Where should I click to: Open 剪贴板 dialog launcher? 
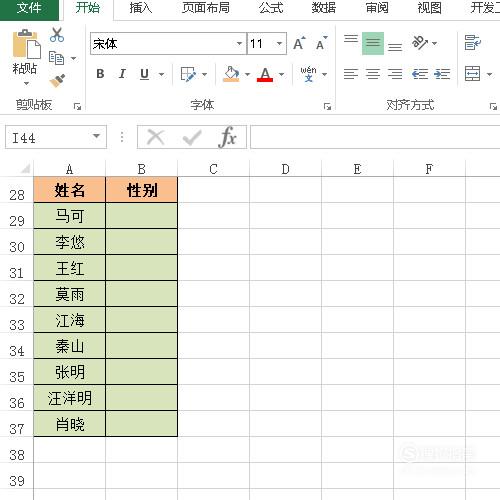[x=77, y=107]
